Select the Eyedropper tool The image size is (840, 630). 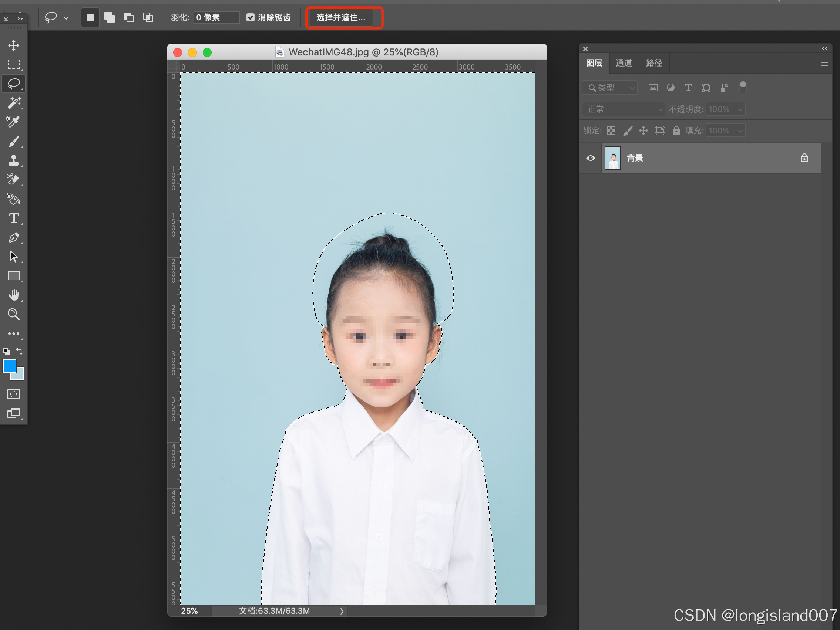click(x=14, y=122)
